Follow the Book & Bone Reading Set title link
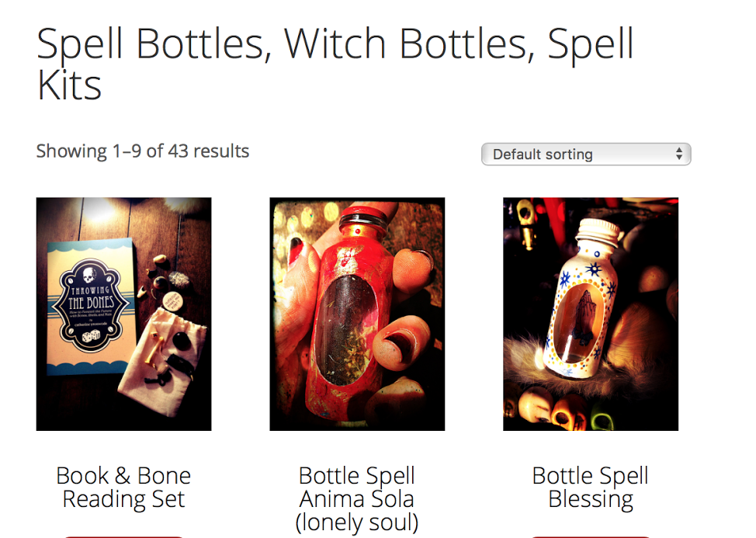756x538 pixels. [123, 488]
